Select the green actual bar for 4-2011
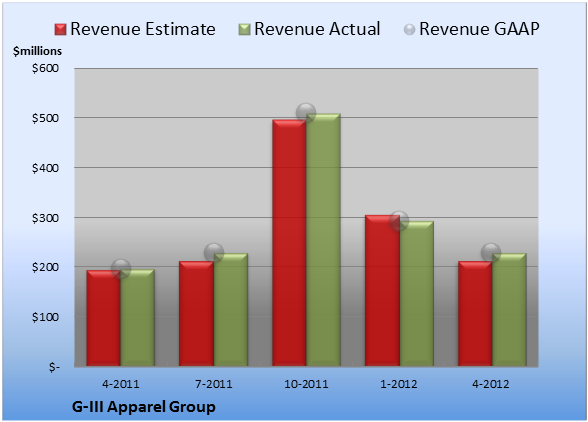 [x=138, y=318]
